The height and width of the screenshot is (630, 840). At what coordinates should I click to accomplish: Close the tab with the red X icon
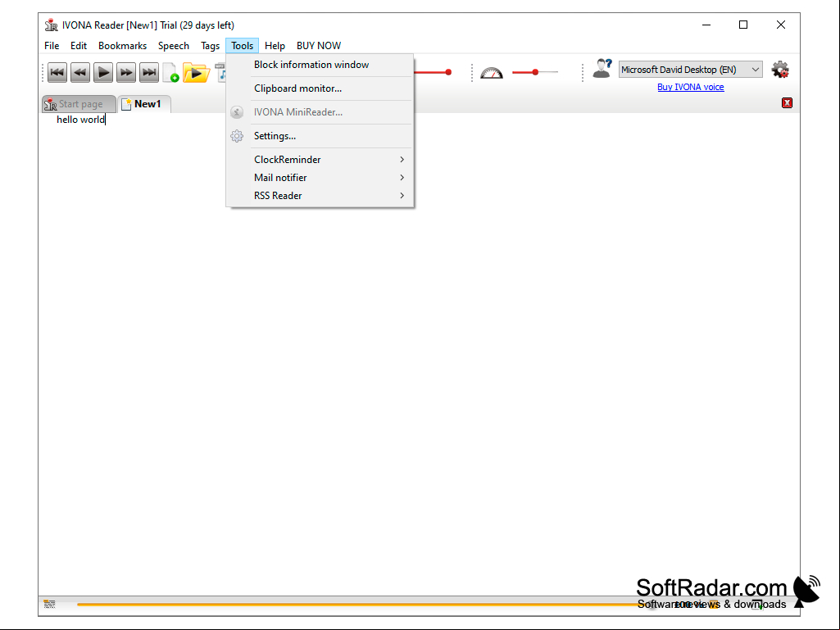(x=787, y=103)
